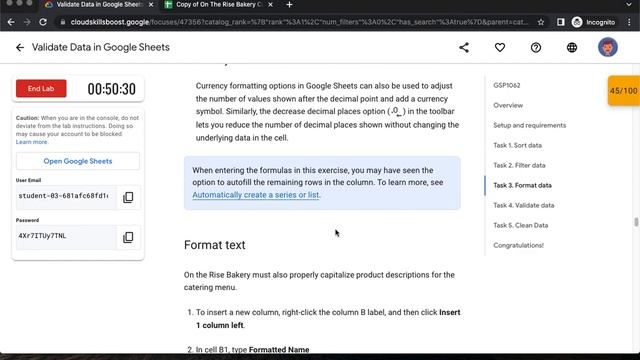Jump to Task 4. Validate data
The width and height of the screenshot is (640, 360).
(x=523, y=205)
